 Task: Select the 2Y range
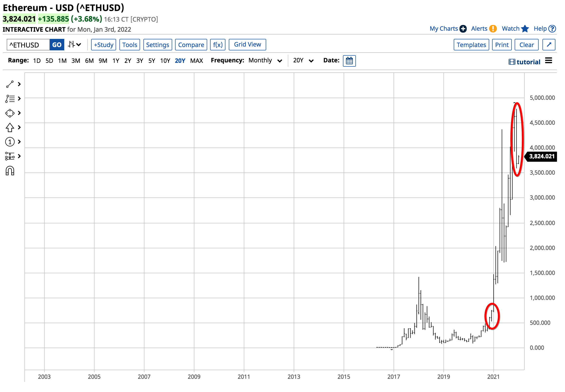pyautogui.click(x=128, y=61)
